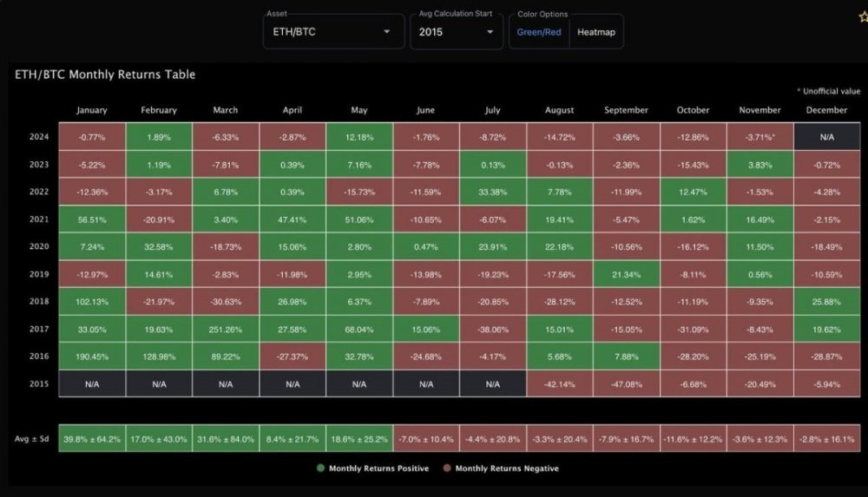
Task: Click the 39.8% ± 64.2% average cell
Action: tap(92, 439)
